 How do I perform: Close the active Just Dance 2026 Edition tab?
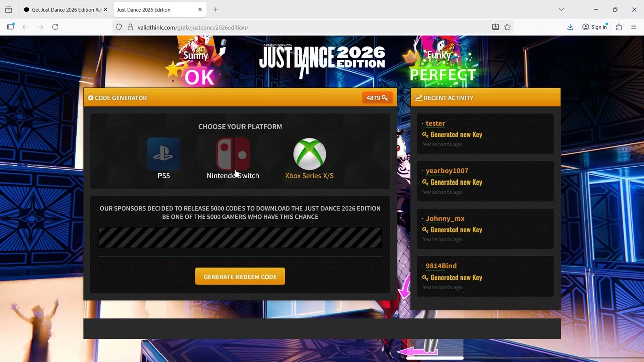pos(200,10)
